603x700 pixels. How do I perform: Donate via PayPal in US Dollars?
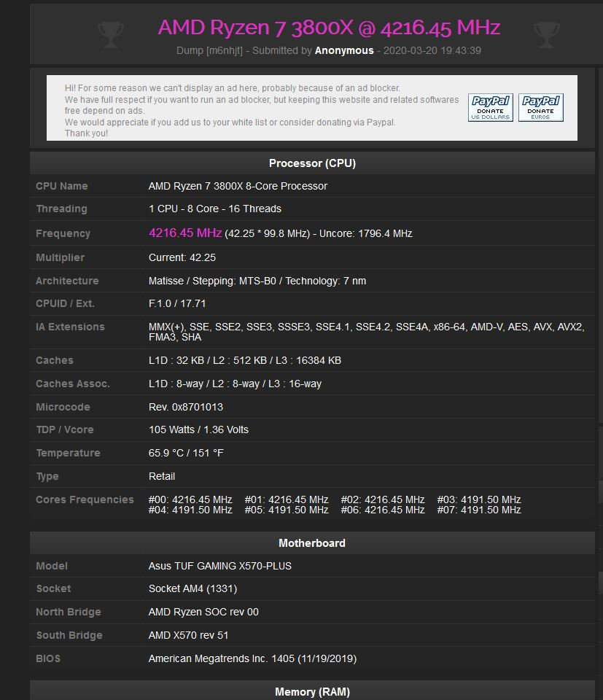click(491, 108)
